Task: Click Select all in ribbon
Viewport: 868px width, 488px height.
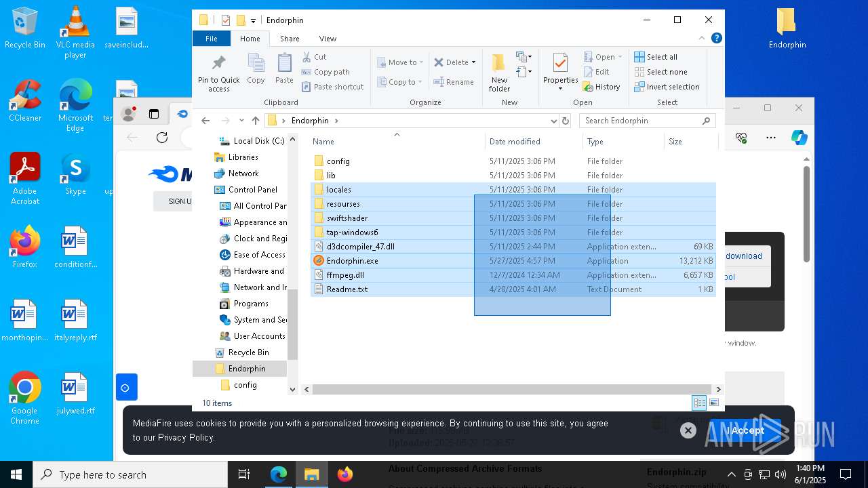Action: (656, 57)
